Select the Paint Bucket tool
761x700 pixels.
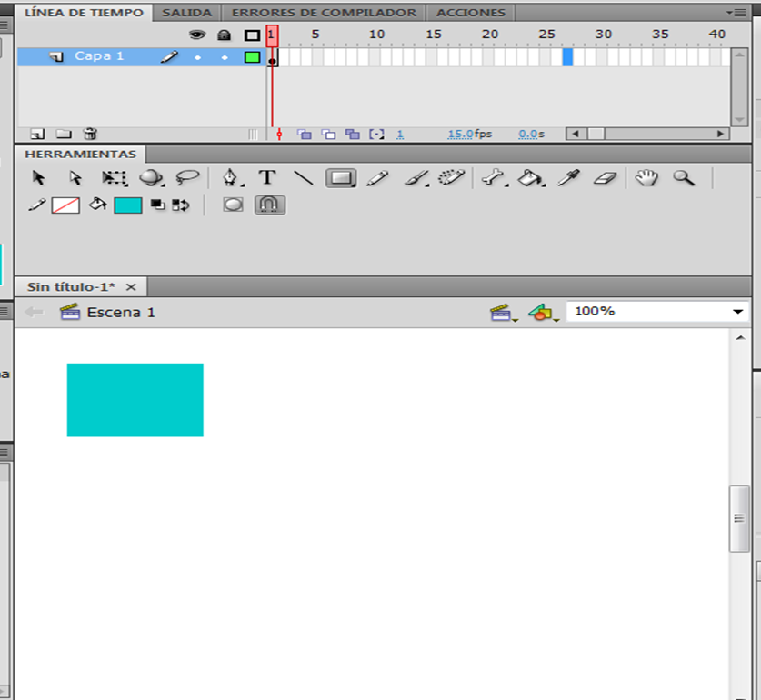[529, 178]
